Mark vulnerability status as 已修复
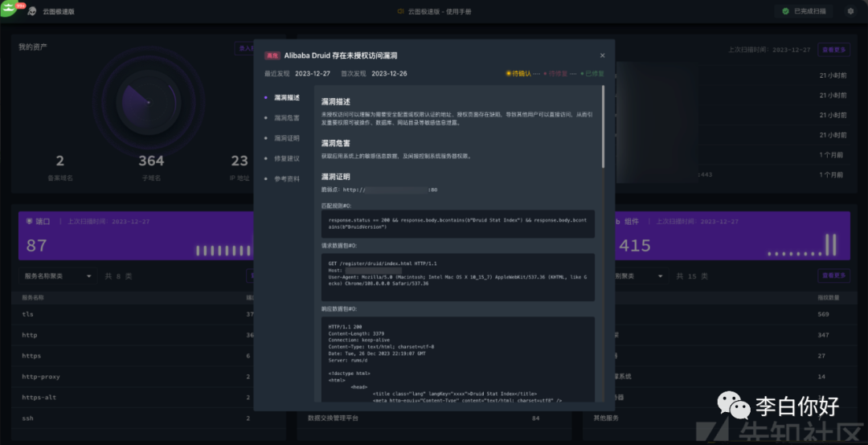The width and height of the screenshot is (868, 445). point(592,74)
